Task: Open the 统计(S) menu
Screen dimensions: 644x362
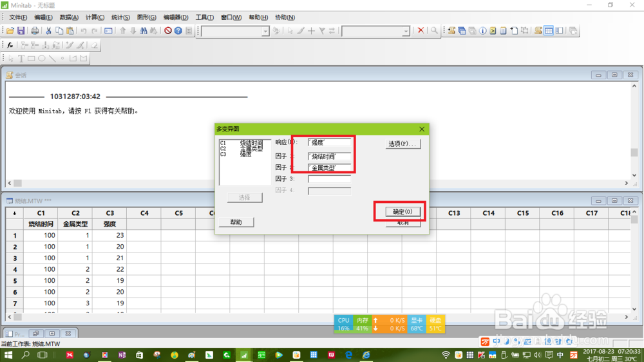Action: click(120, 17)
